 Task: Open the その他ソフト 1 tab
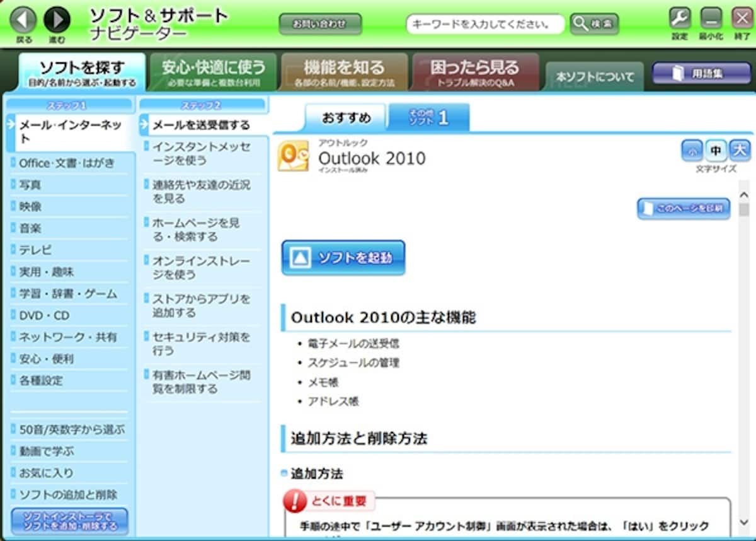[429, 117]
